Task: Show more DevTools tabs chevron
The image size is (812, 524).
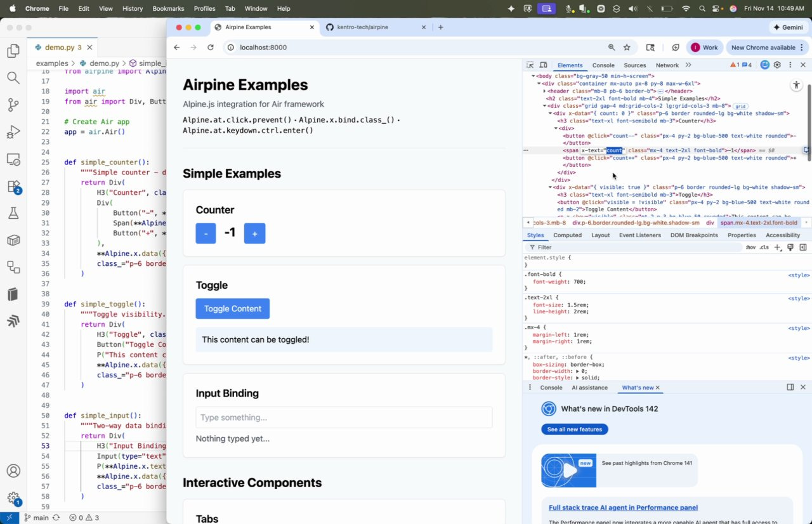Action: 688,65
